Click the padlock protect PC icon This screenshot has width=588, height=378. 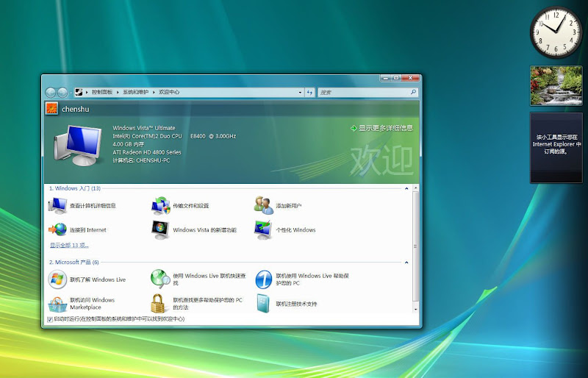[158, 303]
